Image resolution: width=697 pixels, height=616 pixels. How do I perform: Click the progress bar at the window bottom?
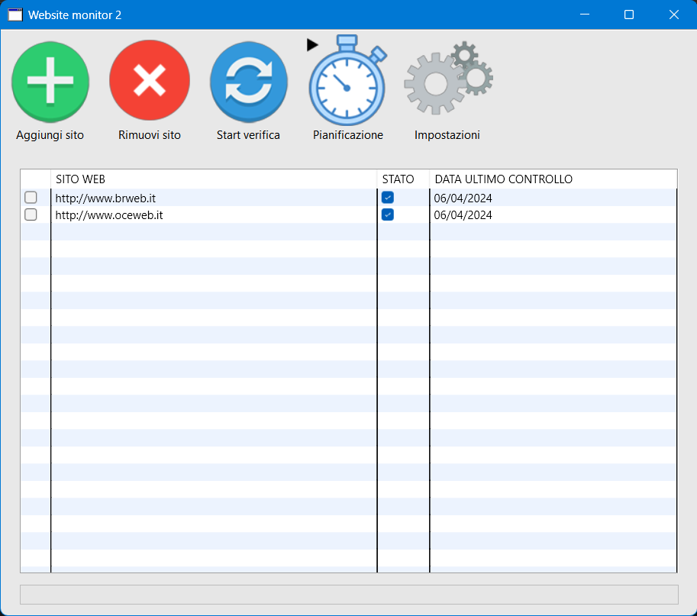point(349,595)
